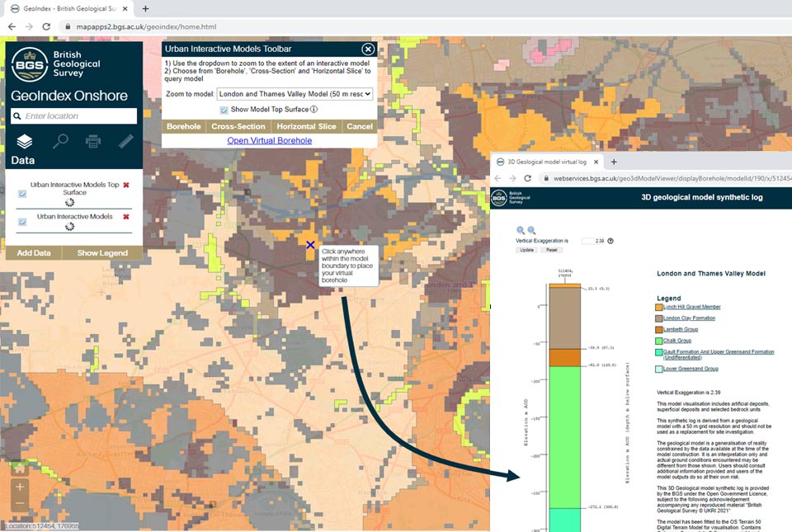Go back in the GeoIndex browser window
The height and width of the screenshot is (532, 792).
pyautogui.click(x=12, y=26)
